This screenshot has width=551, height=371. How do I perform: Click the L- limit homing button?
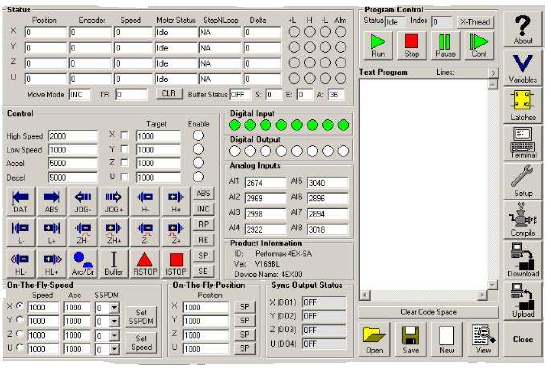[20, 232]
